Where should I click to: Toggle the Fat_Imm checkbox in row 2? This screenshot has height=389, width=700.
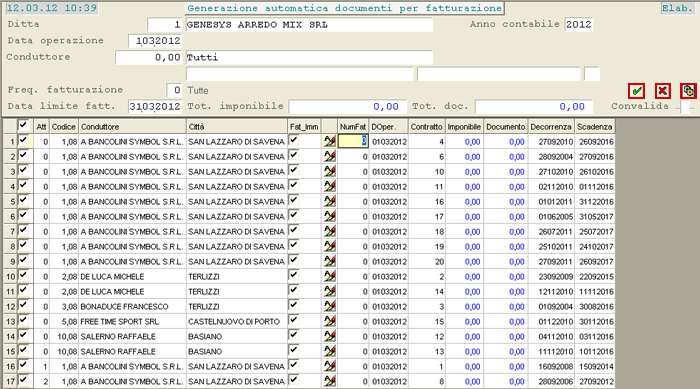294,155
